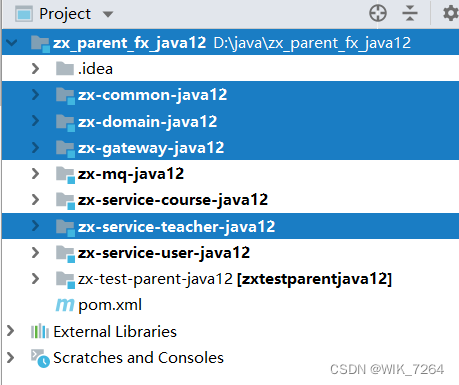The image size is (459, 385).
Task: Select the .idea tree row label
Action: [95, 69]
